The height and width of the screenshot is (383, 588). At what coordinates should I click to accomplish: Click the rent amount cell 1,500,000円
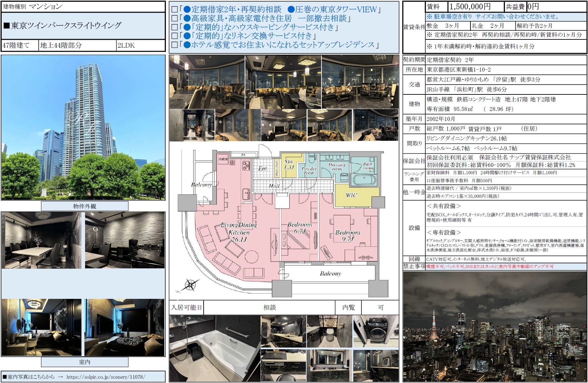[x=475, y=7]
